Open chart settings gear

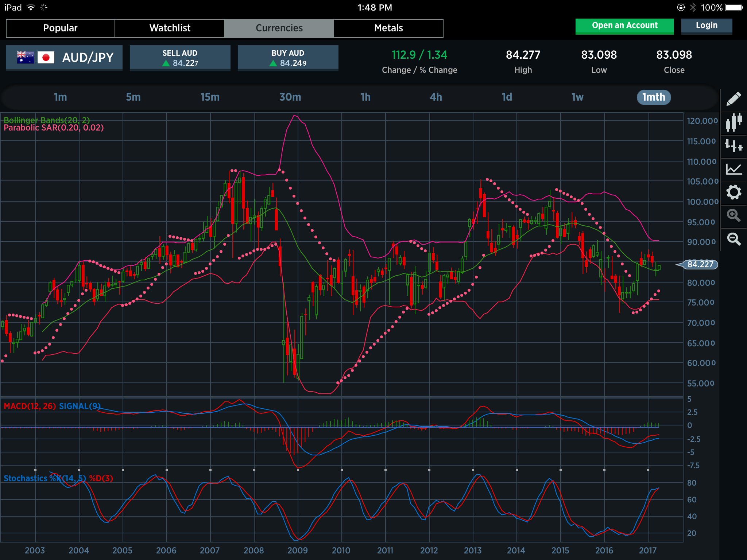(x=734, y=192)
